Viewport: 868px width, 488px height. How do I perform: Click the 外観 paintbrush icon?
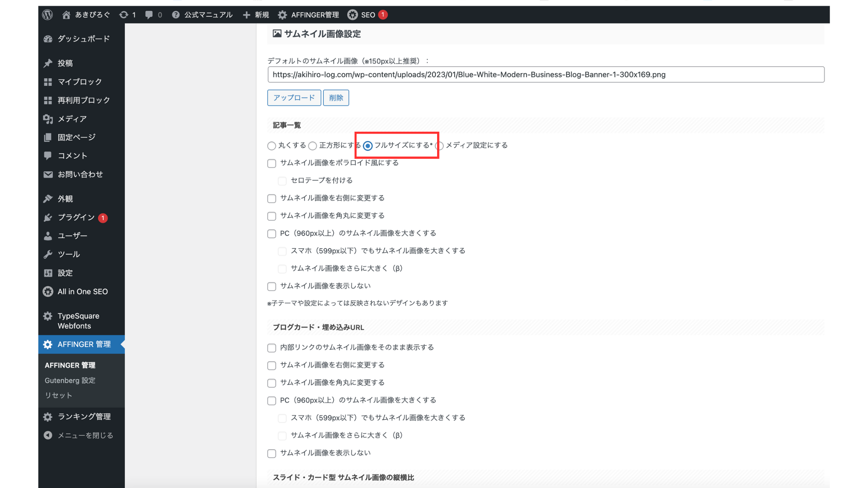[48, 199]
